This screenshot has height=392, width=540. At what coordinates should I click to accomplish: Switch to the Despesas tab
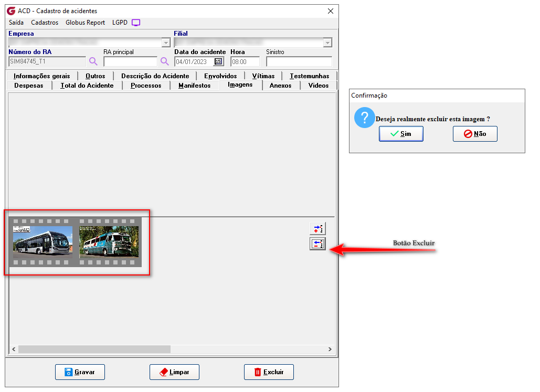pyautogui.click(x=29, y=86)
